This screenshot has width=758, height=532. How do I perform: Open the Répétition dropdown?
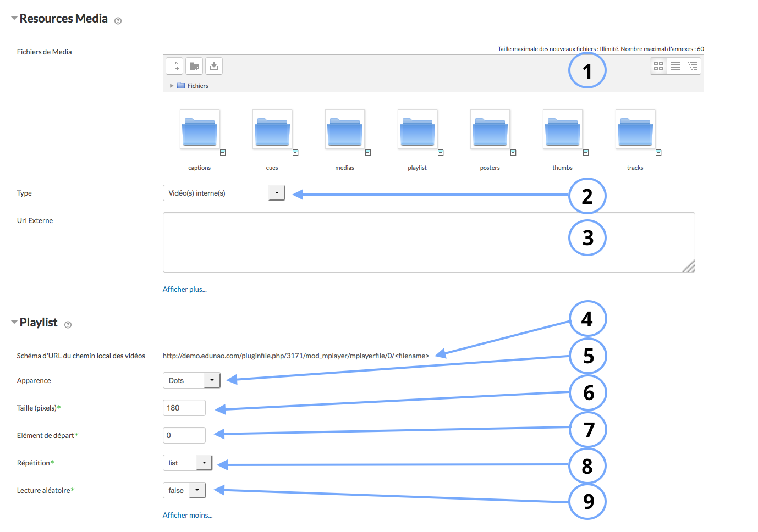pyautogui.click(x=187, y=463)
